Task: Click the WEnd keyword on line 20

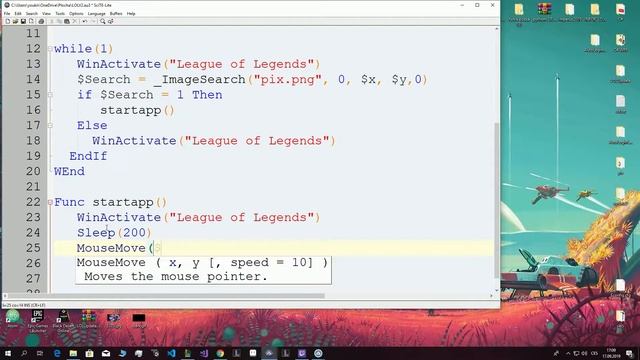Action: (x=69, y=171)
